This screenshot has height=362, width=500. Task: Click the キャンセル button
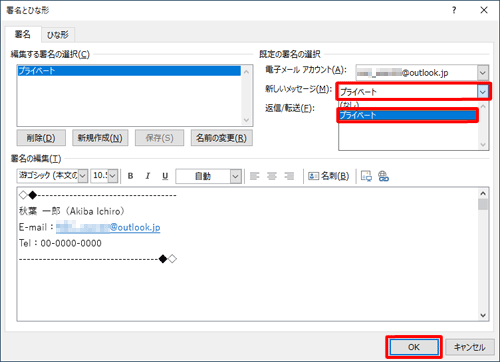click(x=469, y=347)
